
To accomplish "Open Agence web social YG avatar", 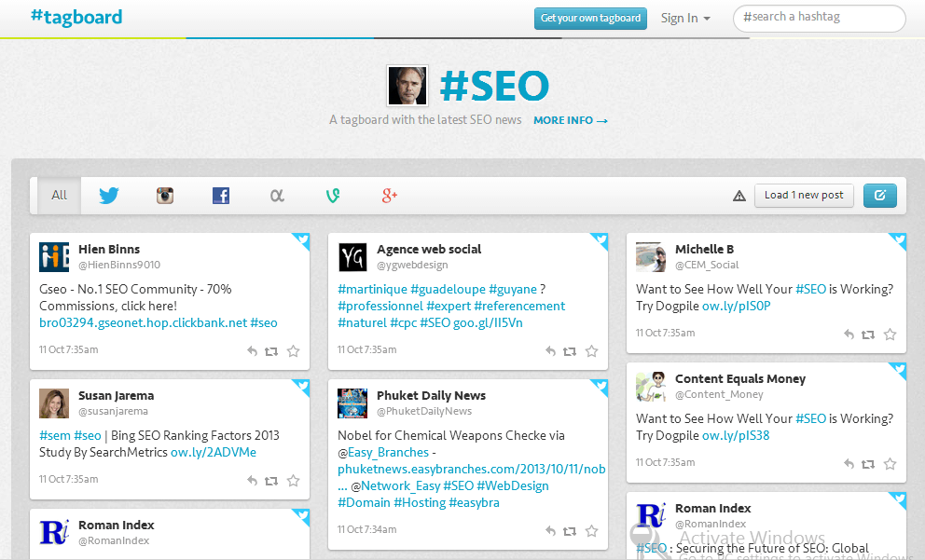I will coord(352,257).
